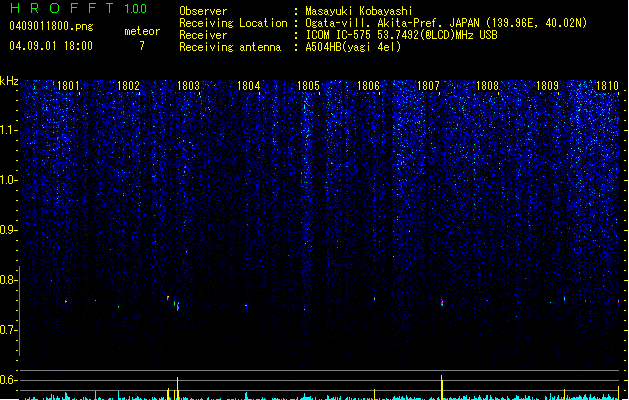Click the date stamp 04.09.01 18:00
Image resolution: width=629 pixels, height=400 pixels.
pyautogui.click(x=51, y=46)
